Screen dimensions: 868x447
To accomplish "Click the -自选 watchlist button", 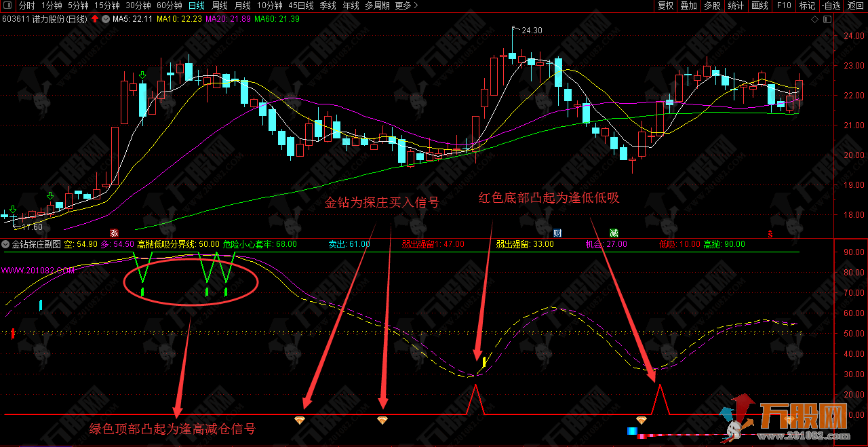I will [x=830, y=5].
